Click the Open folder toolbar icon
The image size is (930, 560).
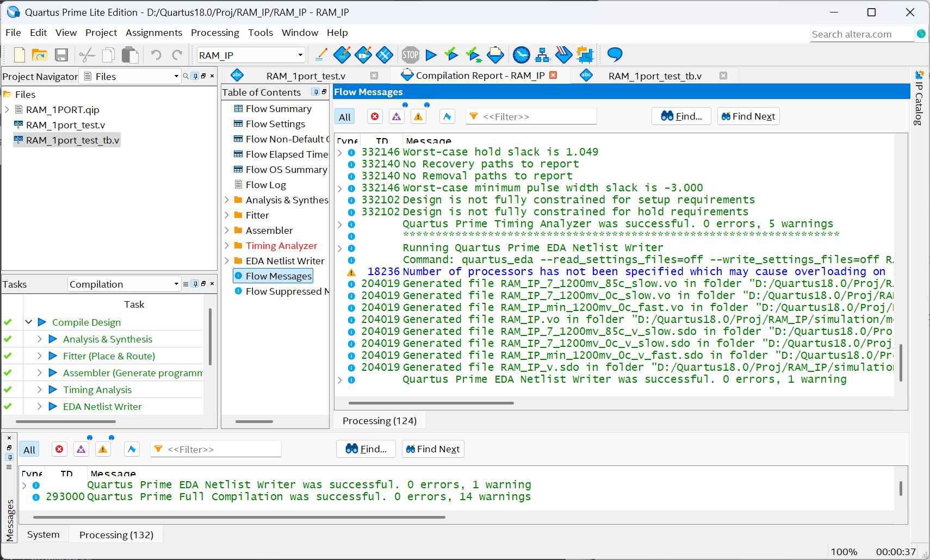(x=40, y=55)
